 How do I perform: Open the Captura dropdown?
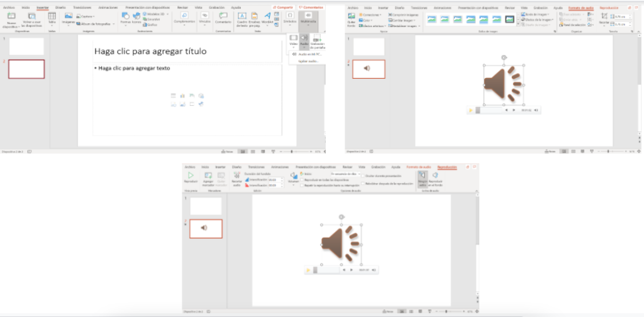86,16
